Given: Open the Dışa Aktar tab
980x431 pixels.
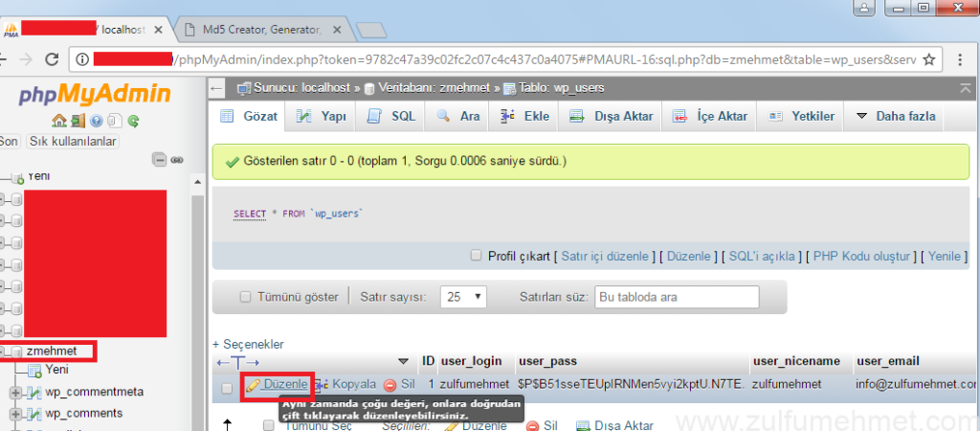Looking at the screenshot, I should tap(611, 116).
